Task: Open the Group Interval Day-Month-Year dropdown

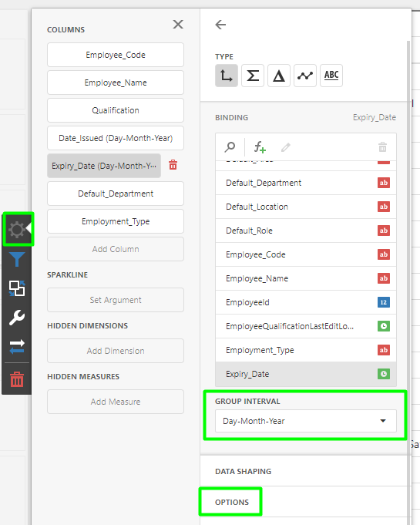Action: (306, 421)
